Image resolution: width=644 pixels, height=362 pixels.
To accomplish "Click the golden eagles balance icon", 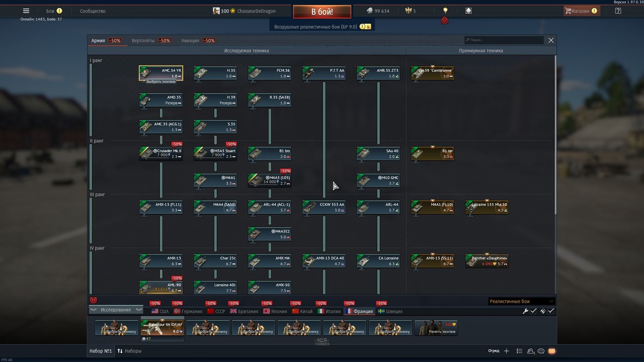I will coord(411,11).
